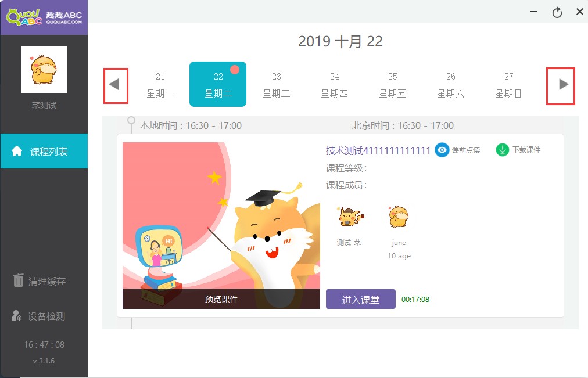Select day 23 星期三
588x378 pixels.
tap(277, 85)
